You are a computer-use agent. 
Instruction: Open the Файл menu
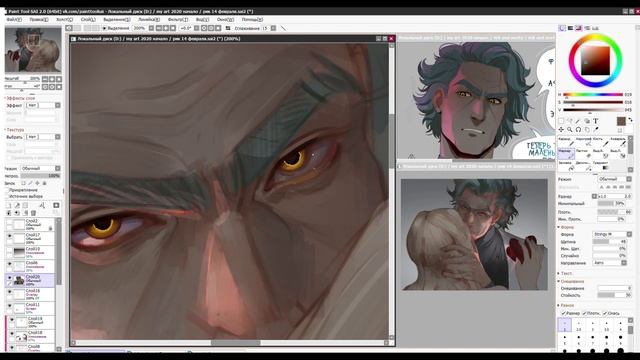click(14, 19)
